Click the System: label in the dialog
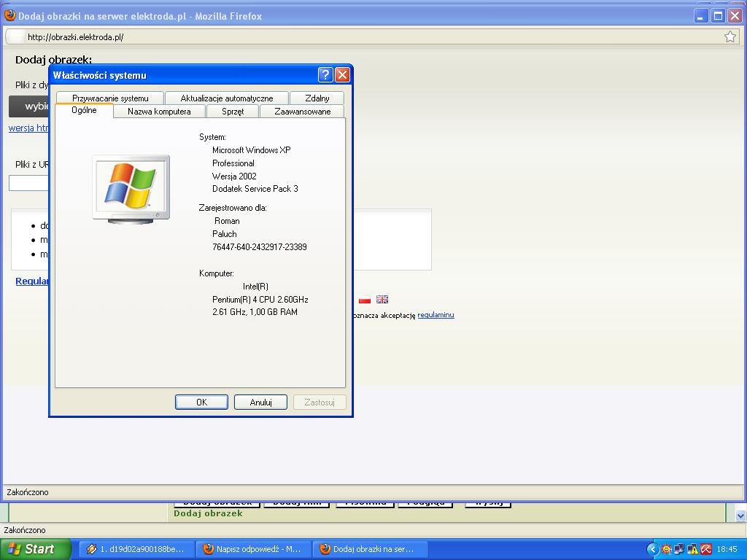The image size is (747, 560). [x=212, y=136]
